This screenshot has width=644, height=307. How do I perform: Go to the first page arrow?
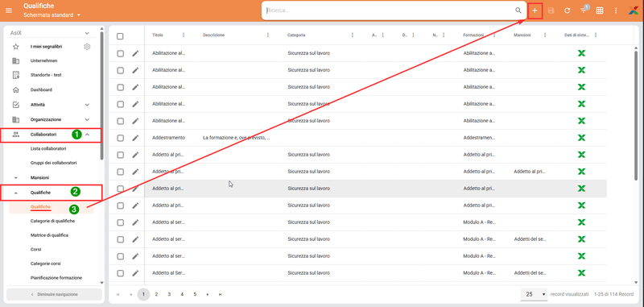point(118,294)
